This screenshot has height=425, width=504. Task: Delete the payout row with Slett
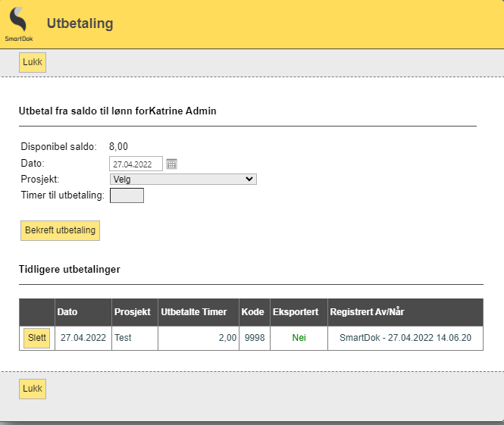(x=36, y=339)
